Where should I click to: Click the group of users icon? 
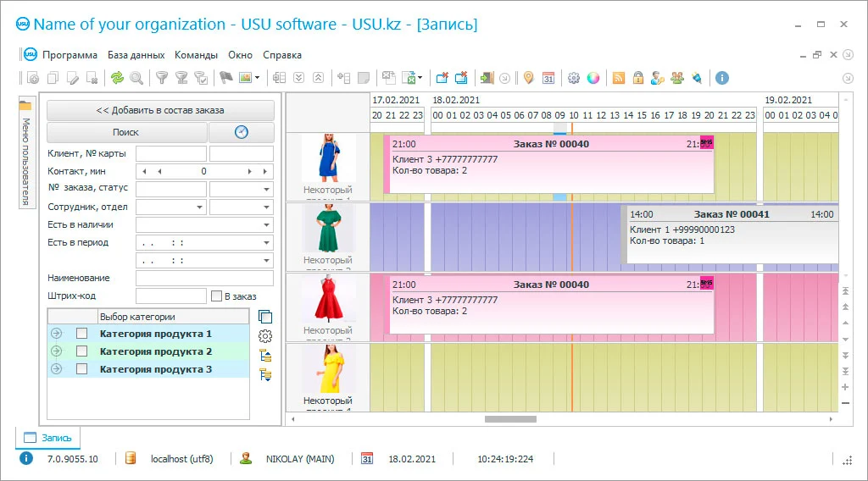point(677,78)
